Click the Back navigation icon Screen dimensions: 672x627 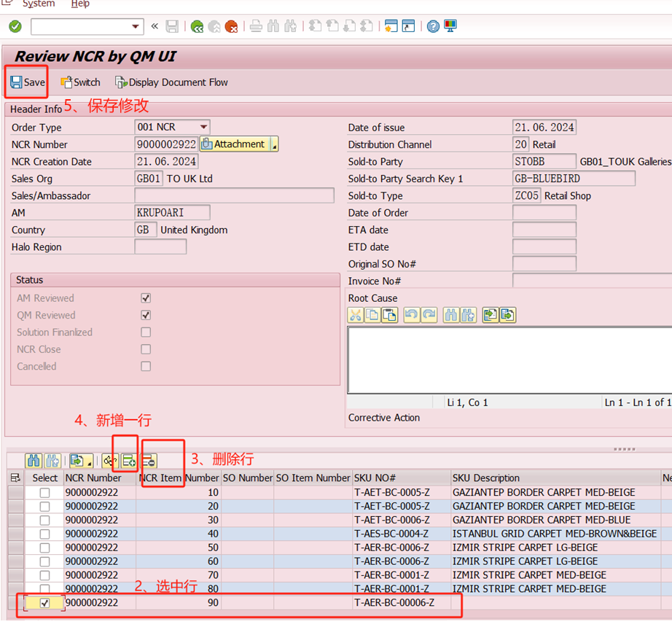[x=197, y=27]
